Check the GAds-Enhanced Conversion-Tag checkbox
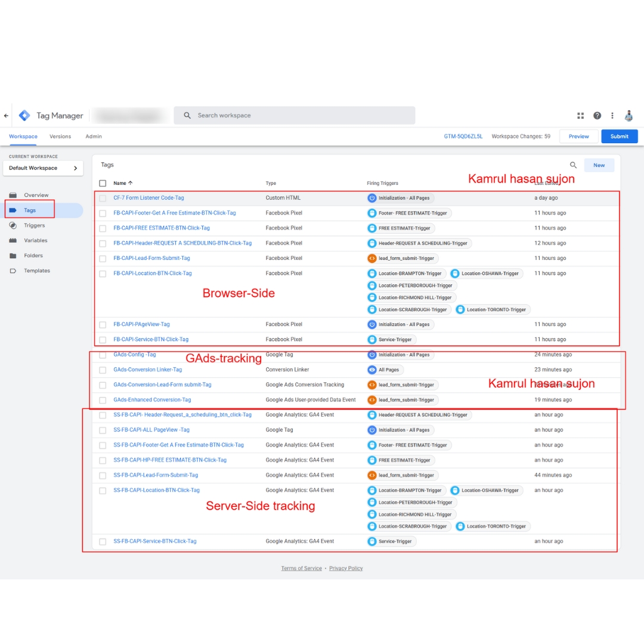This screenshot has height=644, width=644. click(103, 400)
